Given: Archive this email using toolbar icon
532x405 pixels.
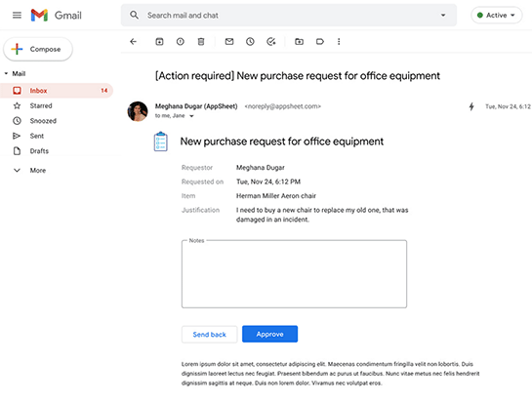Looking at the screenshot, I should point(159,41).
